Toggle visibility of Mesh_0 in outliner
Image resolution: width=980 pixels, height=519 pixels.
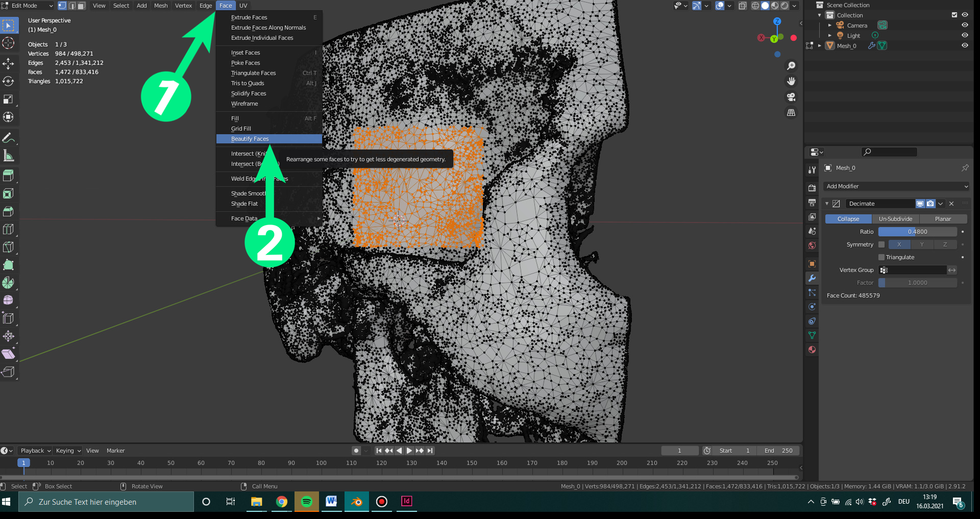point(965,45)
